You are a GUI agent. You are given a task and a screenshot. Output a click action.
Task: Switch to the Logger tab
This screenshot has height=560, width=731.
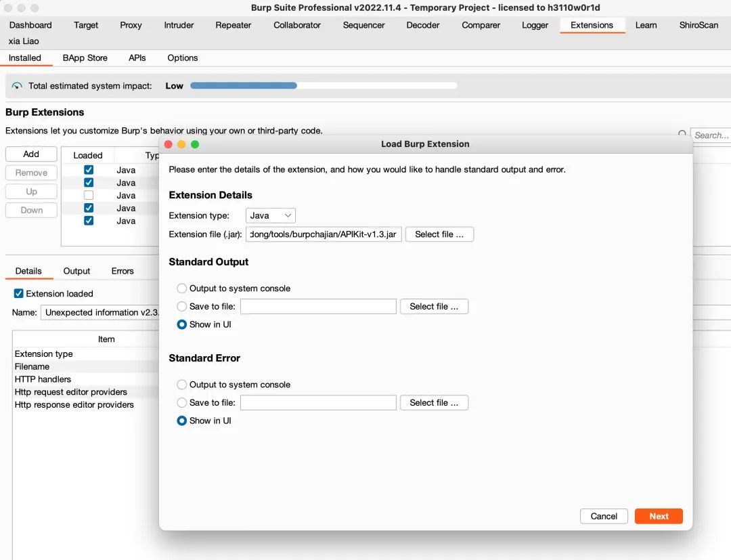(535, 25)
